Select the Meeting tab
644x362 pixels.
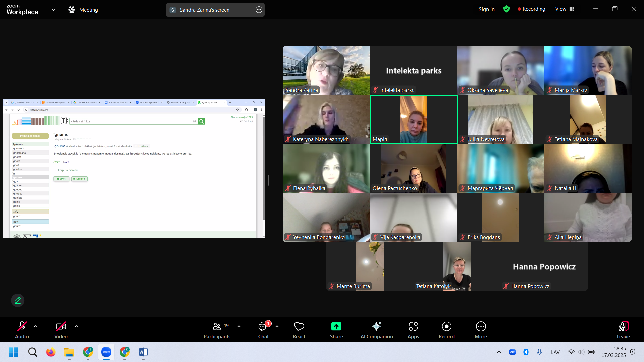pos(83,10)
